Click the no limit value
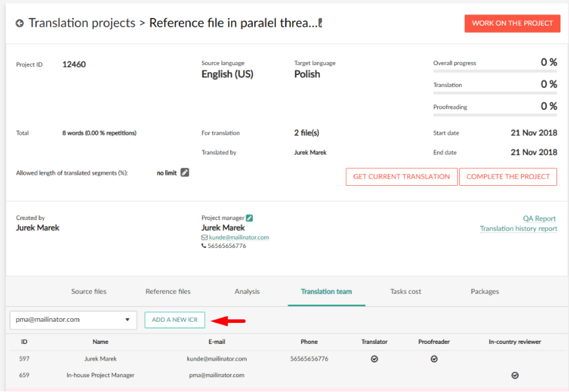The width and height of the screenshot is (569, 392). tap(167, 173)
